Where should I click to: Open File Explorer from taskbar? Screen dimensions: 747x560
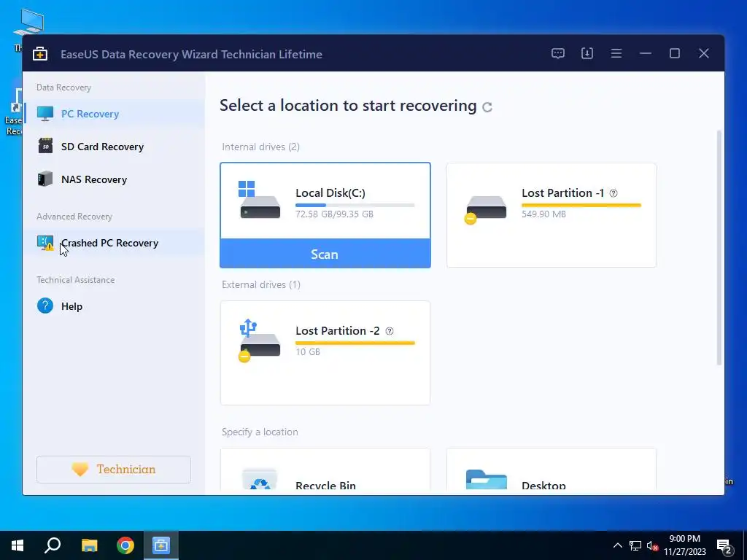coord(89,545)
